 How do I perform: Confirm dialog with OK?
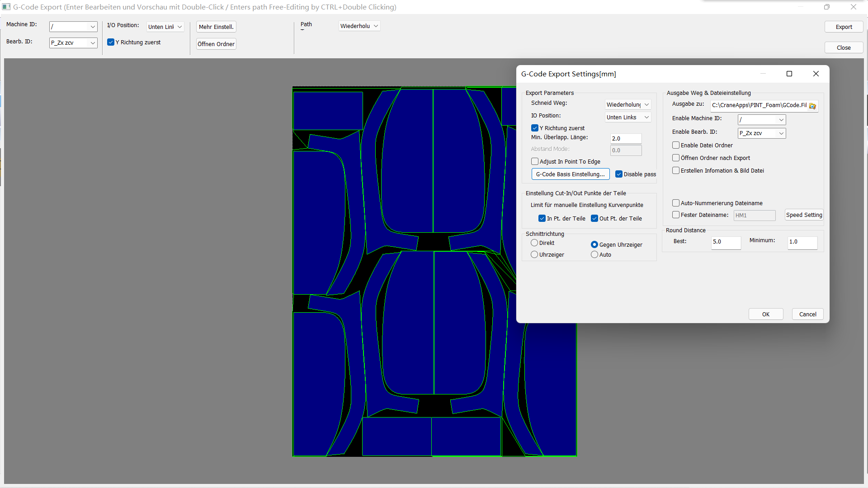pyautogui.click(x=766, y=314)
